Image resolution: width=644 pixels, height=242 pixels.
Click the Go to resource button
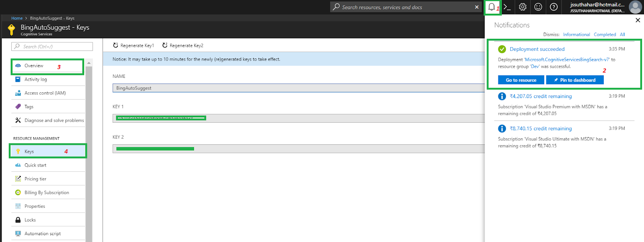click(521, 80)
